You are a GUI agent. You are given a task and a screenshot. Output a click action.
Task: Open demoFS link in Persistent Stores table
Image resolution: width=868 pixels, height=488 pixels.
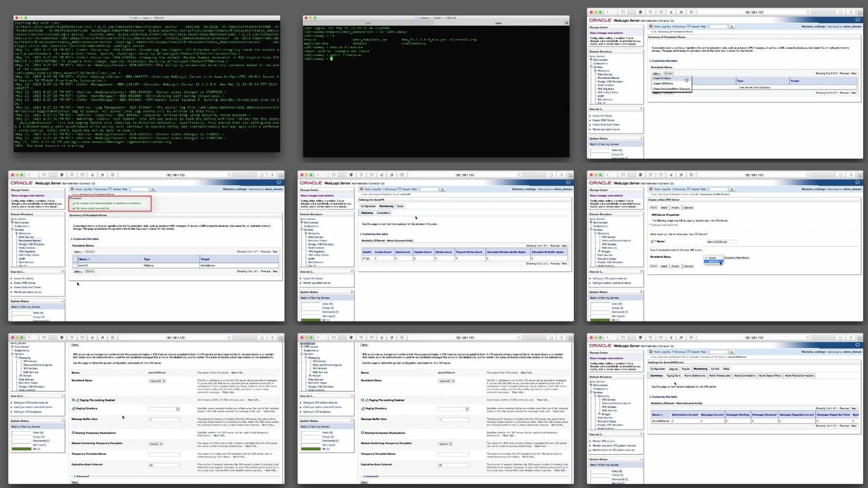coord(84,265)
